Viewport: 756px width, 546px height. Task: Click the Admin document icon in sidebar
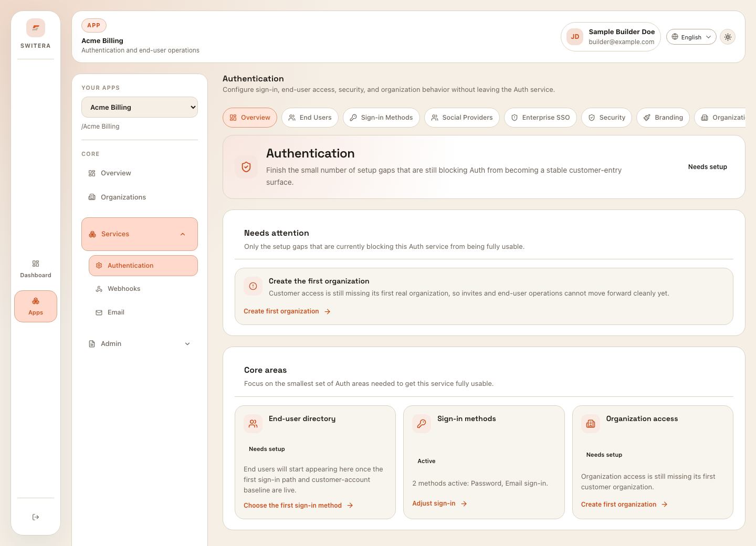92,344
